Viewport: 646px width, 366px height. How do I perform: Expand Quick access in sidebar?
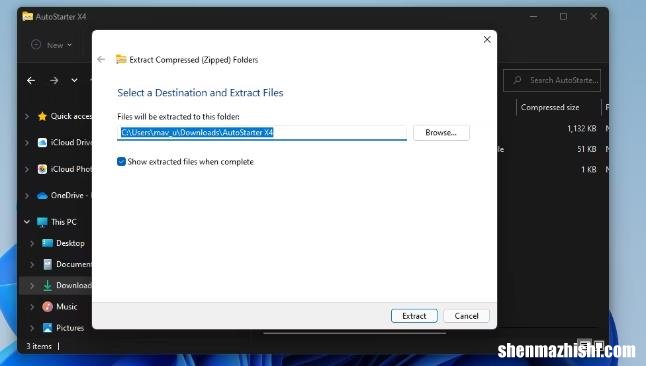[x=27, y=117]
